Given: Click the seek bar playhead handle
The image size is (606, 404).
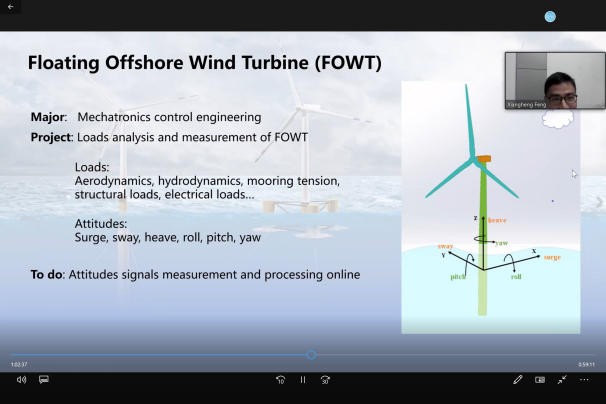Looking at the screenshot, I should coord(311,355).
